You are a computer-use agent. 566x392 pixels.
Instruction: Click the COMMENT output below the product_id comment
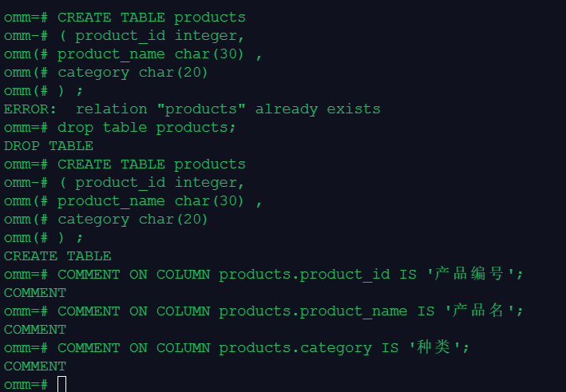click(35, 293)
